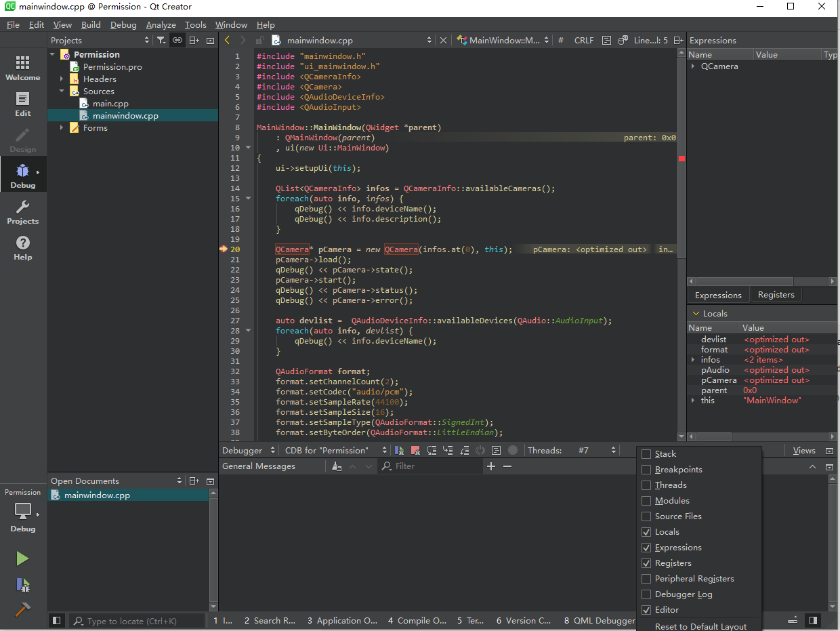Switch to the Expressions tab
The height and width of the screenshot is (631, 840).
coord(718,295)
